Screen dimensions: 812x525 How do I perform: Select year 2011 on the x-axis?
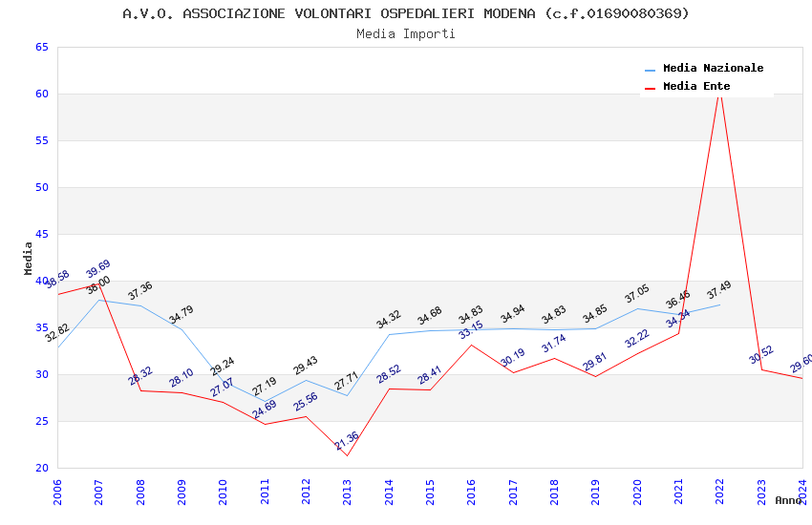[x=265, y=492]
